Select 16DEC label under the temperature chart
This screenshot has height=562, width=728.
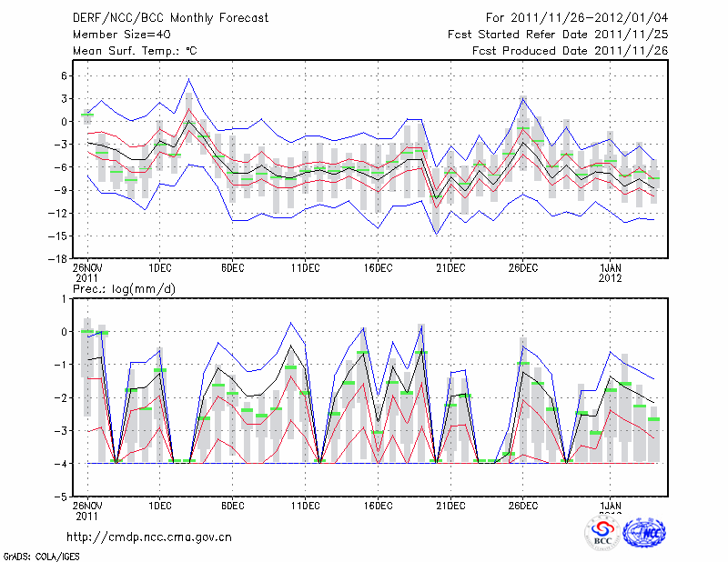[x=378, y=267]
